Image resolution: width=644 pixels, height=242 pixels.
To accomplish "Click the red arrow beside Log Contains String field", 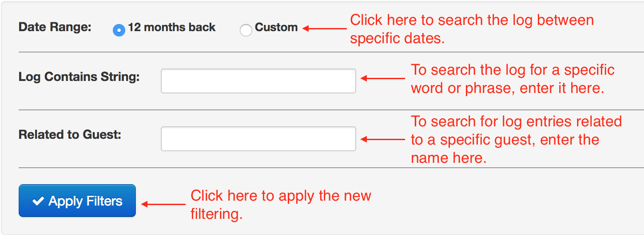I will [382, 78].
